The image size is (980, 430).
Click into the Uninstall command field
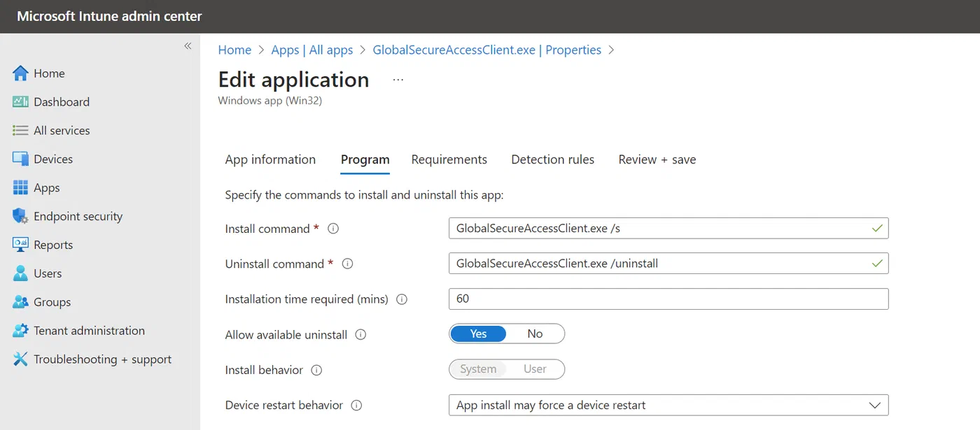point(668,264)
